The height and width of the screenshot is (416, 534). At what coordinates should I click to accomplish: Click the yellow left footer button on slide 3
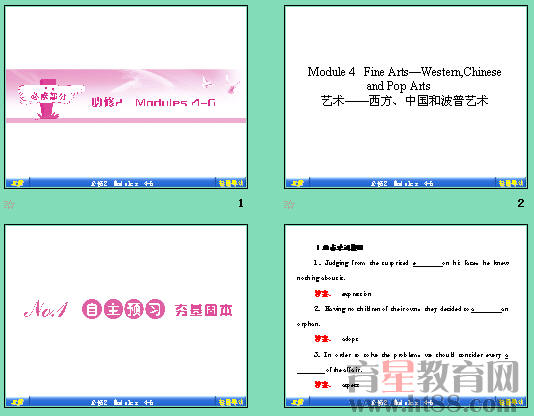(x=17, y=402)
